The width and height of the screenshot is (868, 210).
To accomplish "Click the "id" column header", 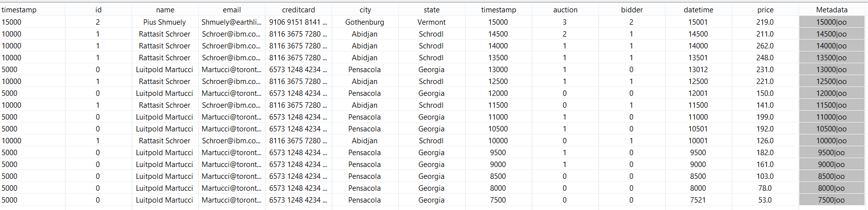I will click(98, 10).
